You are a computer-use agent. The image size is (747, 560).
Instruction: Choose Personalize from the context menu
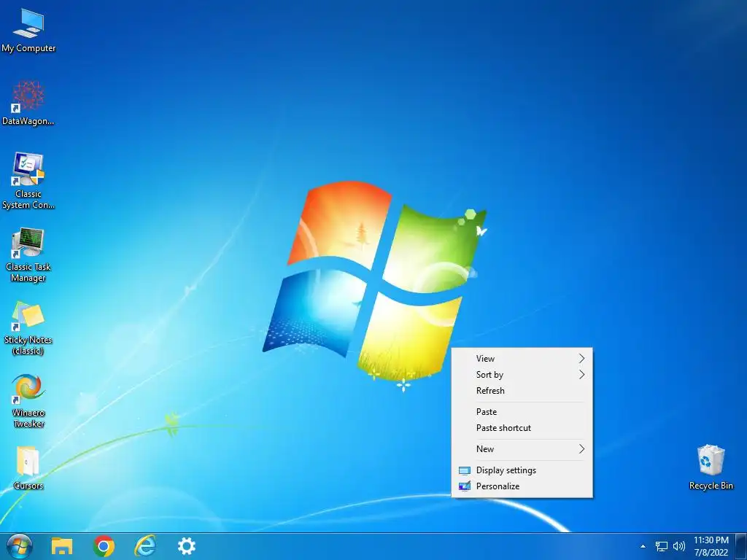pyautogui.click(x=522, y=486)
